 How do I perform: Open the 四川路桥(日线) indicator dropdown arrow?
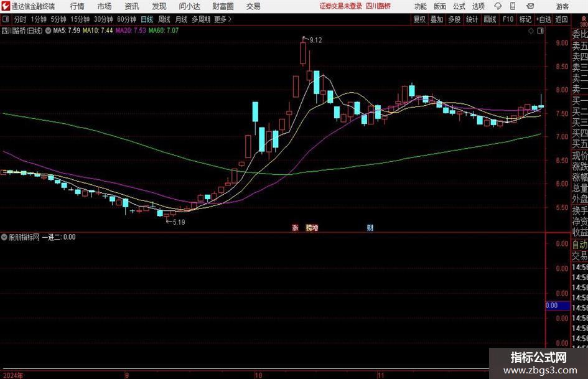48,30
